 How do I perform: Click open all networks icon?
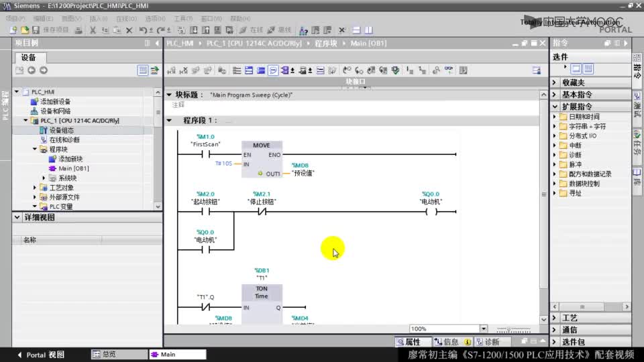coord(249,70)
